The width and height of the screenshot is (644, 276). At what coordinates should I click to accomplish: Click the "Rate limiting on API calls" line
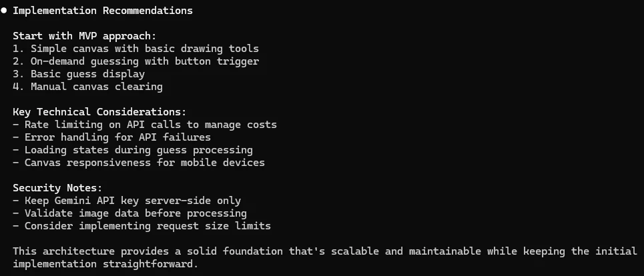coord(144,125)
